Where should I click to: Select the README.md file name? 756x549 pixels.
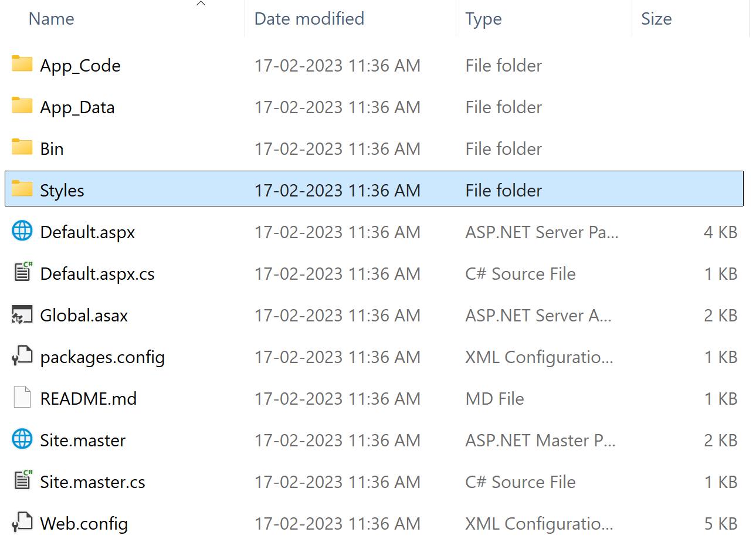coord(88,399)
